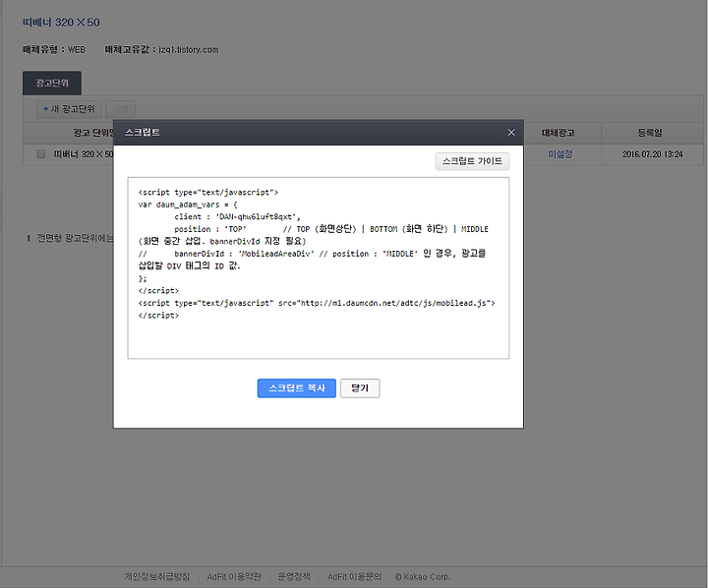The height and width of the screenshot is (588, 708).
Task: Click the 대체광고 column header
Action: tap(559, 133)
